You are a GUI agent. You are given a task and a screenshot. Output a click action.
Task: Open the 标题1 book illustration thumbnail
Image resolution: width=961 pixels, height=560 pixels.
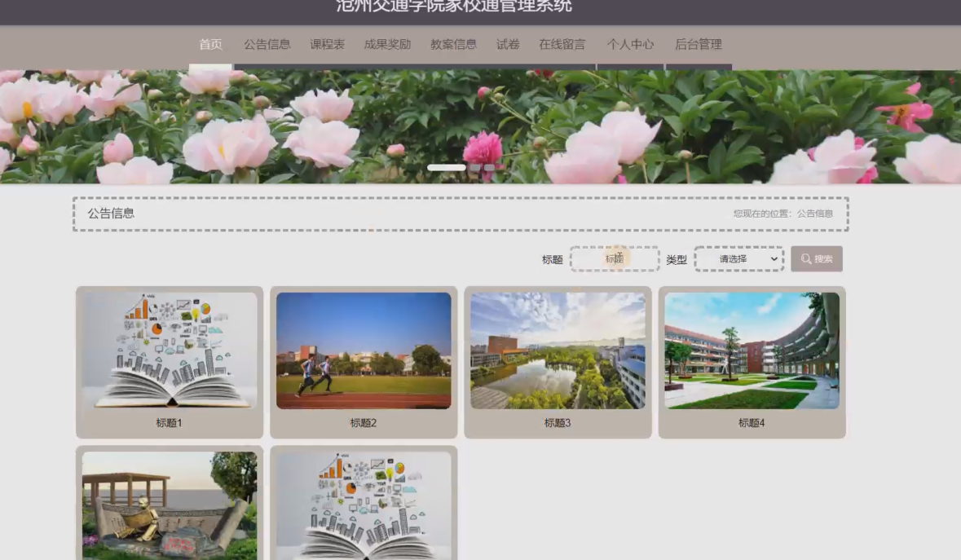tap(170, 351)
